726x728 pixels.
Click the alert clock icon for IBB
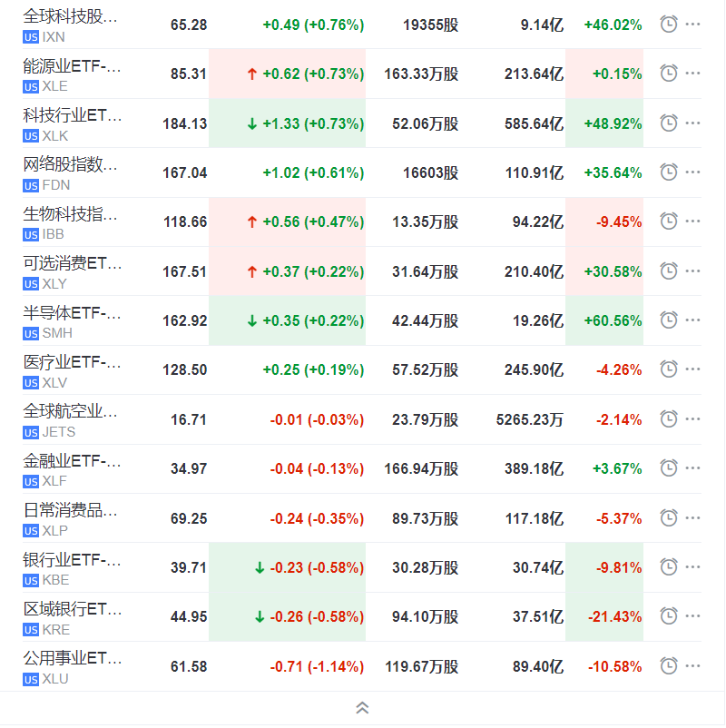coord(668,220)
